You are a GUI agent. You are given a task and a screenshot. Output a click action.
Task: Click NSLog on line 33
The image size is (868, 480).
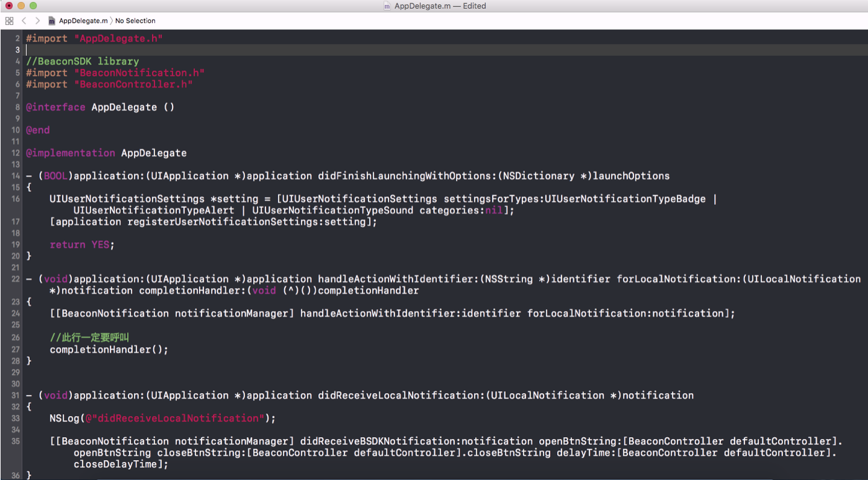(65, 418)
